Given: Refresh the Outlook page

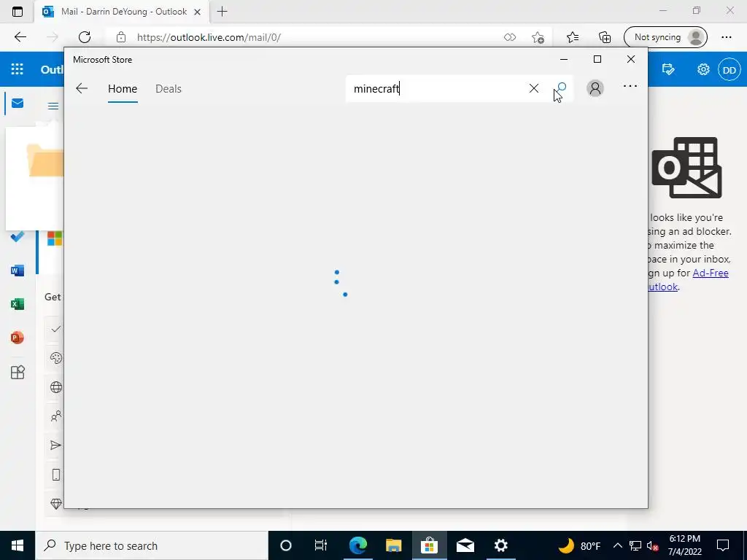Looking at the screenshot, I should [x=85, y=37].
